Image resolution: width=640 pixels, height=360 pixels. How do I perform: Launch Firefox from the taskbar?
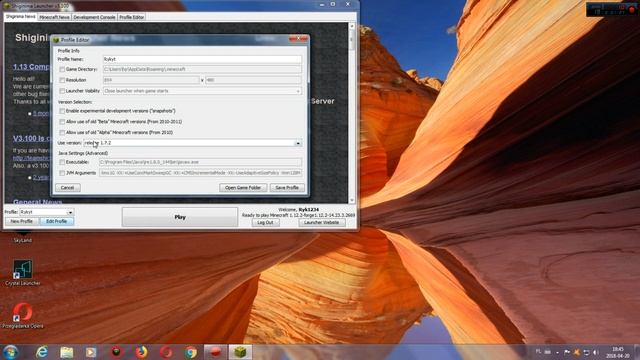pos(141,352)
